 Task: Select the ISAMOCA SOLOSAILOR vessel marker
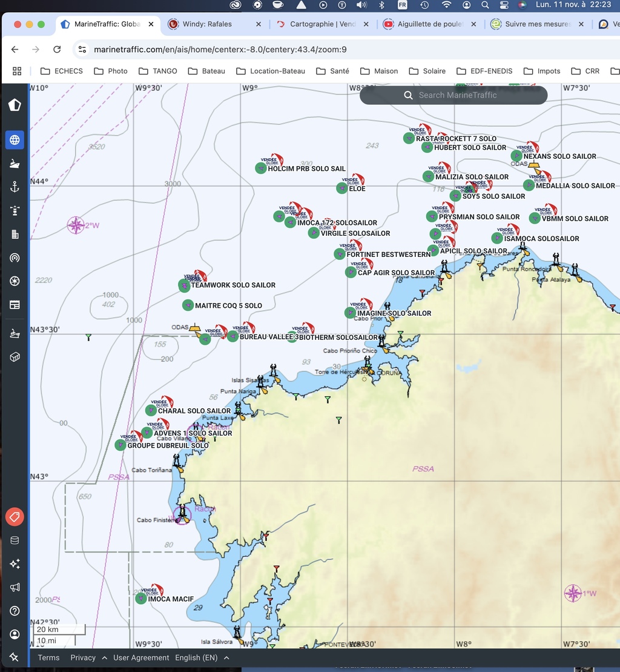click(x=496, y=238)
